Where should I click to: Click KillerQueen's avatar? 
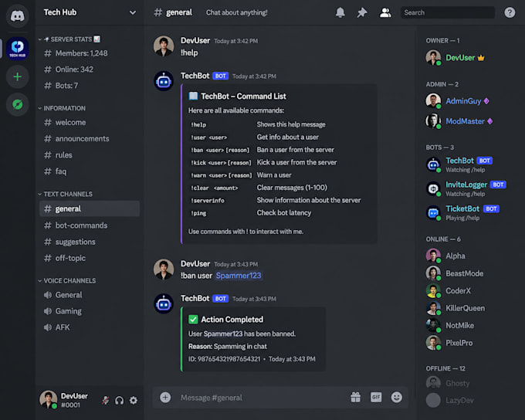click(x=433, y=308)
